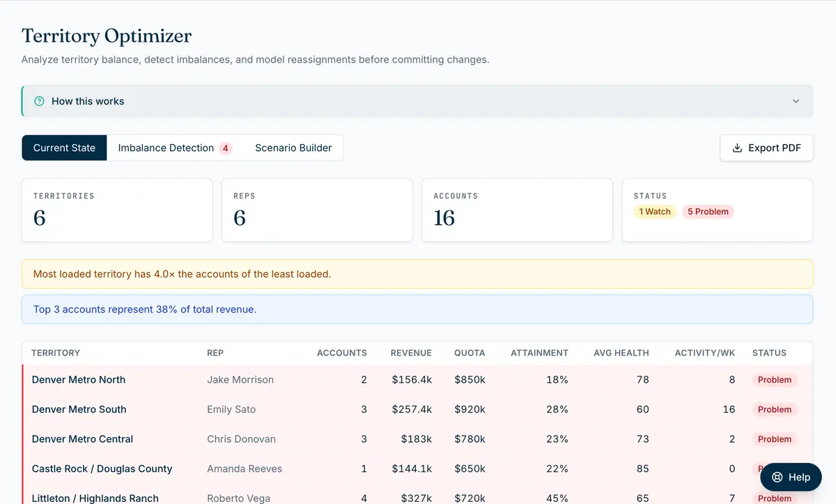Click quota value $780k
836x504 pixels.
[470, 439]
